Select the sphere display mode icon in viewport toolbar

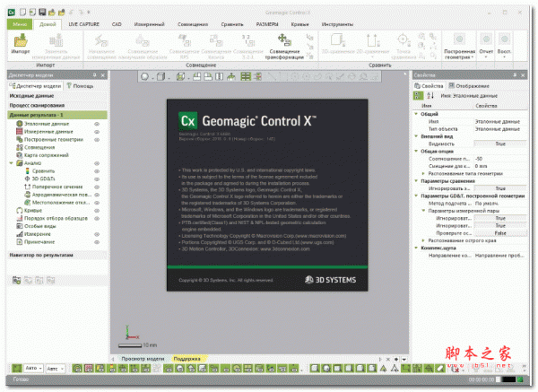click(x=144, y=76)
